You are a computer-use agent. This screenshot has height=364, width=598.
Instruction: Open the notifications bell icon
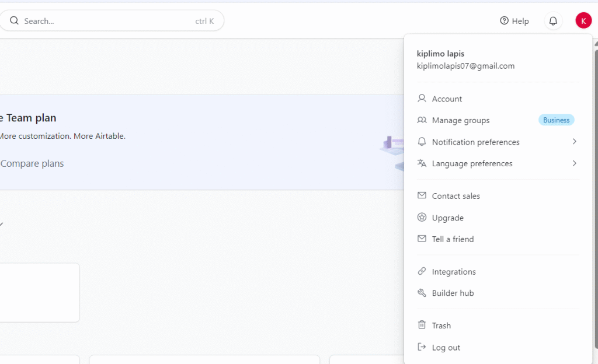552,20
